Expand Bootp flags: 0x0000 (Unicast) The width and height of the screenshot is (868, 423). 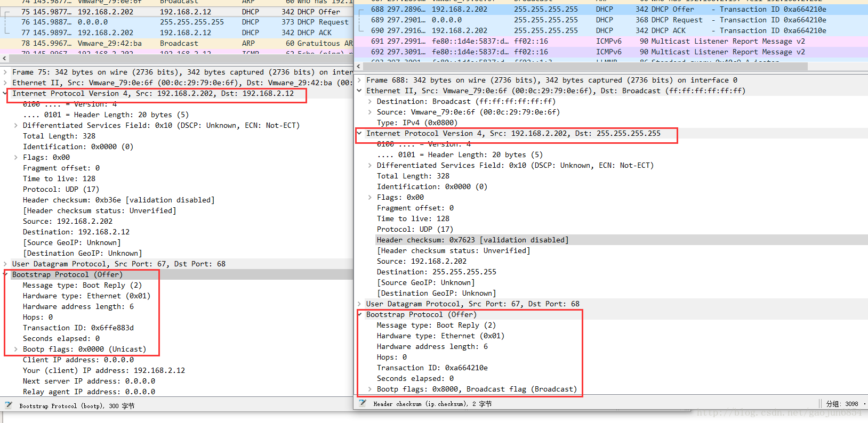tap(16, 349)
